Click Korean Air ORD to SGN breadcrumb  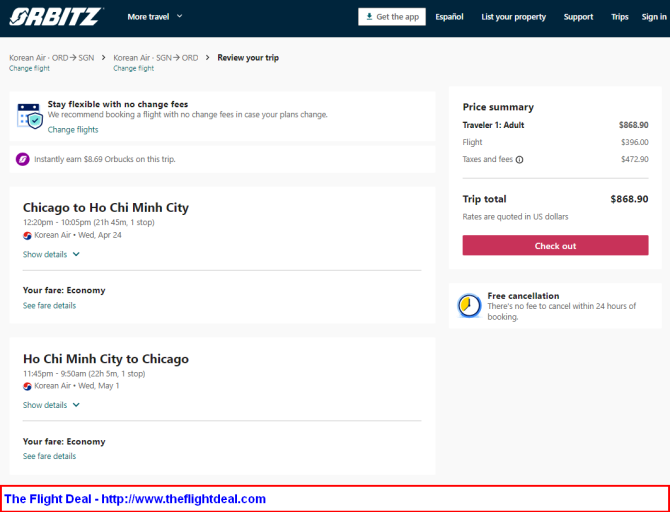point(52,58)
